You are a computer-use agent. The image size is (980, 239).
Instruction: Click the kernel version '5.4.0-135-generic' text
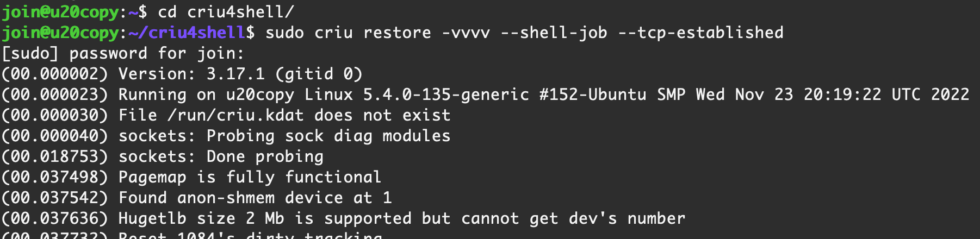[x=446, y=95]
